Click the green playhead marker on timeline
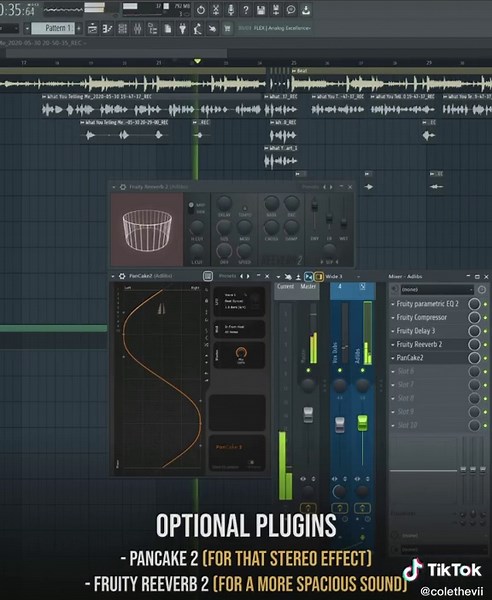The height and width of the screenshot is (600, 492). pyautogui.click(x=197, y=61)
